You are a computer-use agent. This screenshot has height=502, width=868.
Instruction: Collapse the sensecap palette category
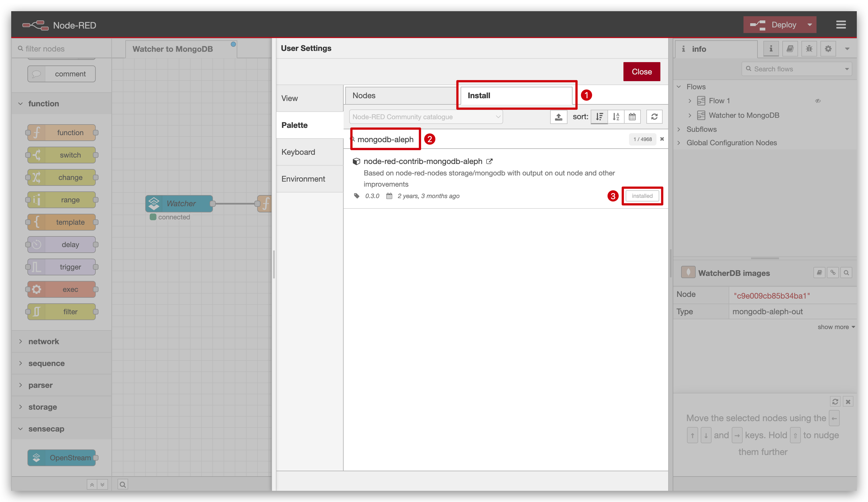tap(62, 429)
